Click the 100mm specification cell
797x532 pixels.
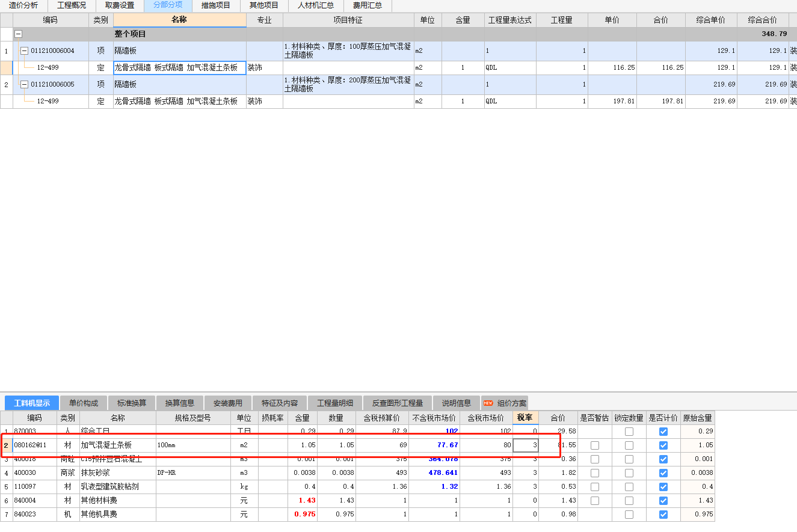click(193, 445)
